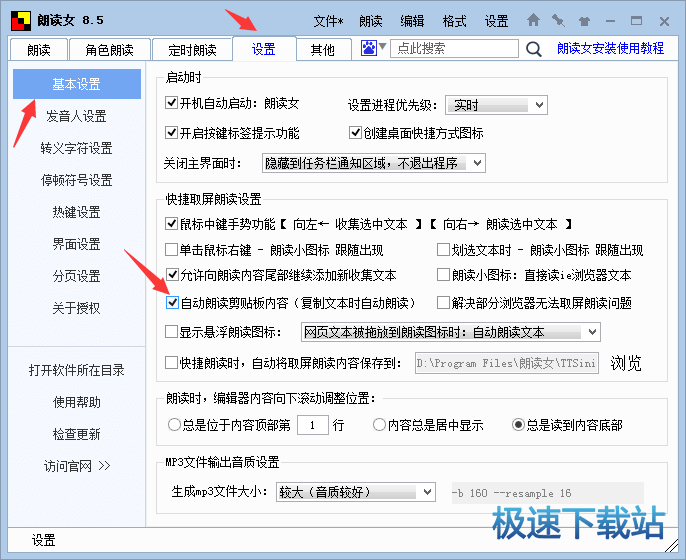Open 转义字符设置 in sidebar

click(77, 148)
